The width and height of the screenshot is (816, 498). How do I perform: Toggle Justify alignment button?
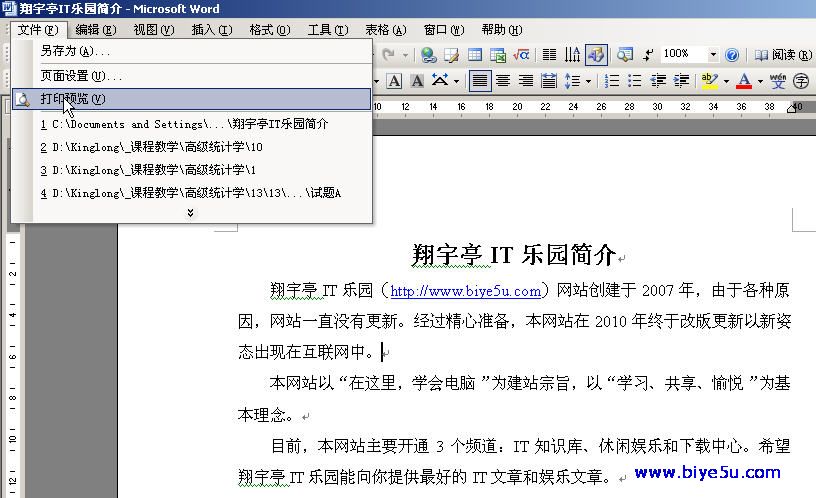pyautogui.click(x=480, y=81)
